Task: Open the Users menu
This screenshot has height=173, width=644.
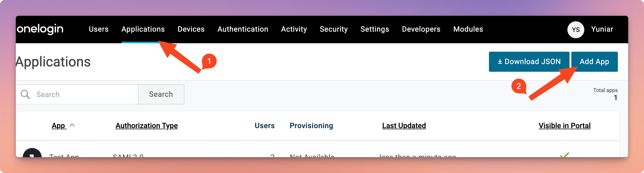Action: 99,29
